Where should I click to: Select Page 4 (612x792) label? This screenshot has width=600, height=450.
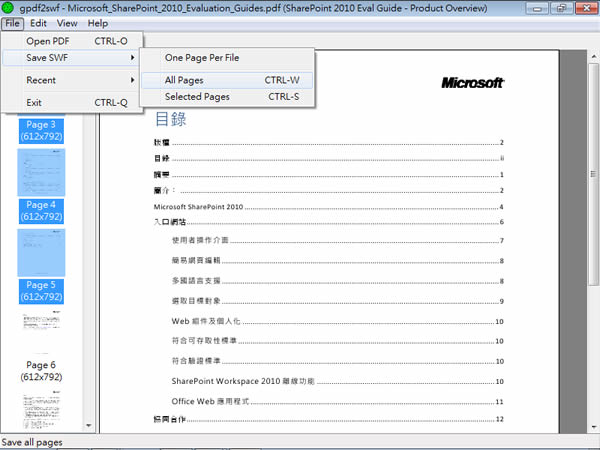click(x=41, y=211)
